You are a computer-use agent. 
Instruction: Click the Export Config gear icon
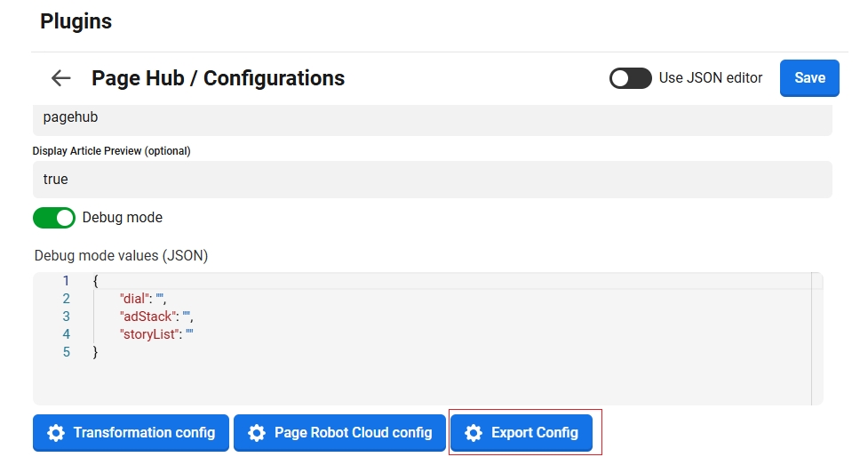(x=474, y=433)
